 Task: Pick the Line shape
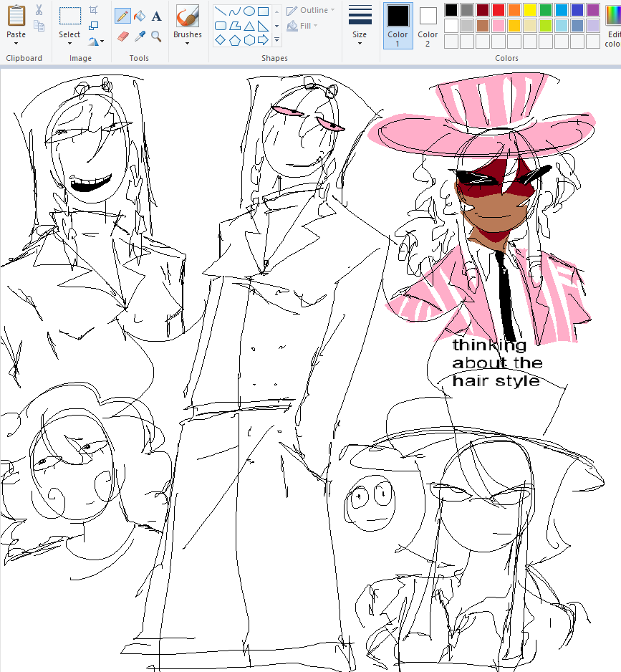pos(221,11)
